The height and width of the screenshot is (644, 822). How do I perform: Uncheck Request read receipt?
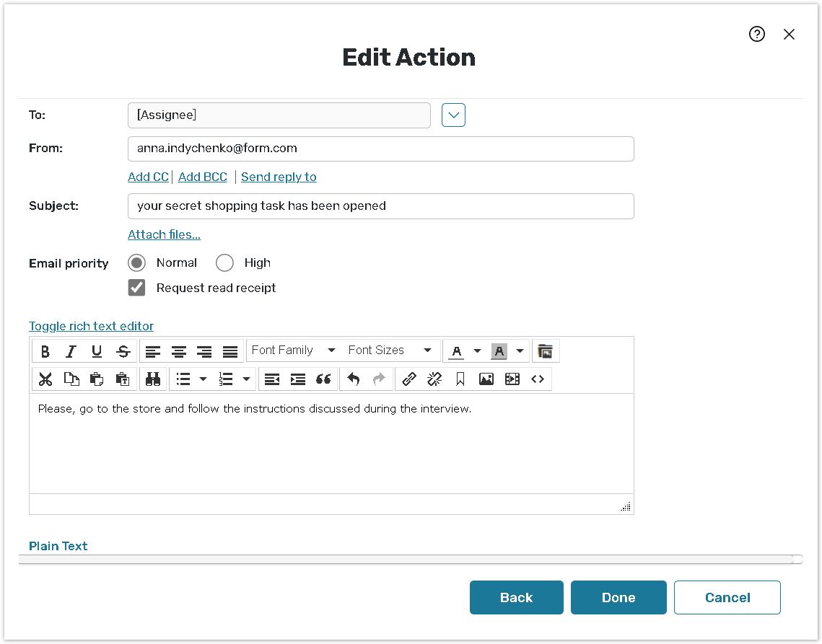pyautogui.click(x=136, y=288)
